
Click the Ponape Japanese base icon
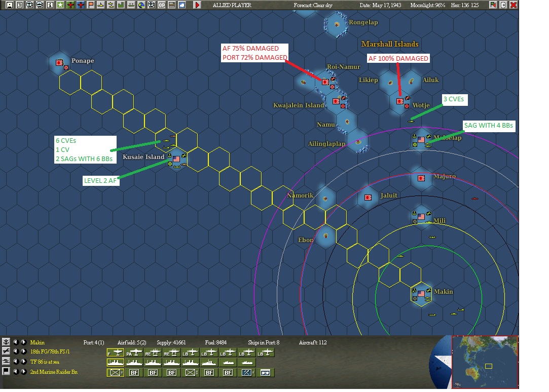pos(59,63)
